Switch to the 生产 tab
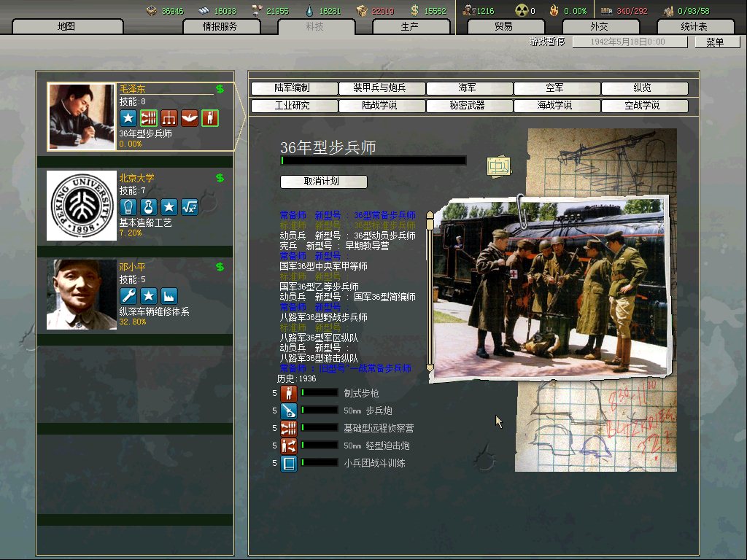The width and height of the screenshot is (747, 560). (x=410, y=26)
